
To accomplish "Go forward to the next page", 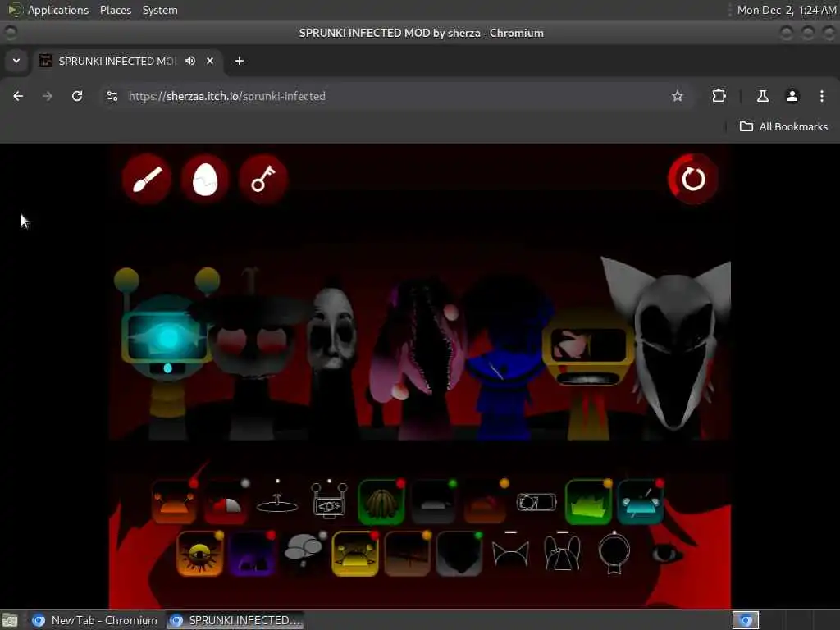I will tap(48, 96).
